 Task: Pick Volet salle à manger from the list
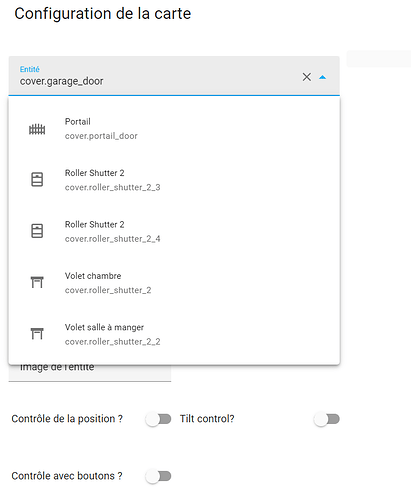click(x=174, y=334)
